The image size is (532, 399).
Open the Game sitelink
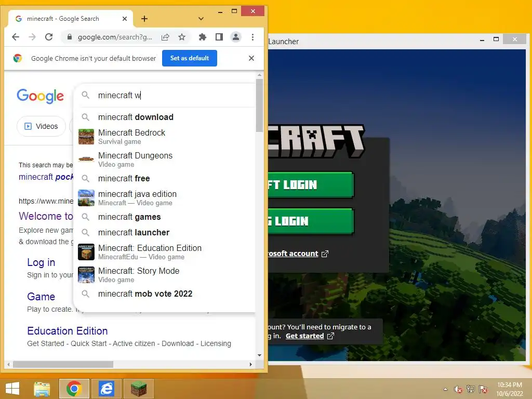(x=41, y=297)
